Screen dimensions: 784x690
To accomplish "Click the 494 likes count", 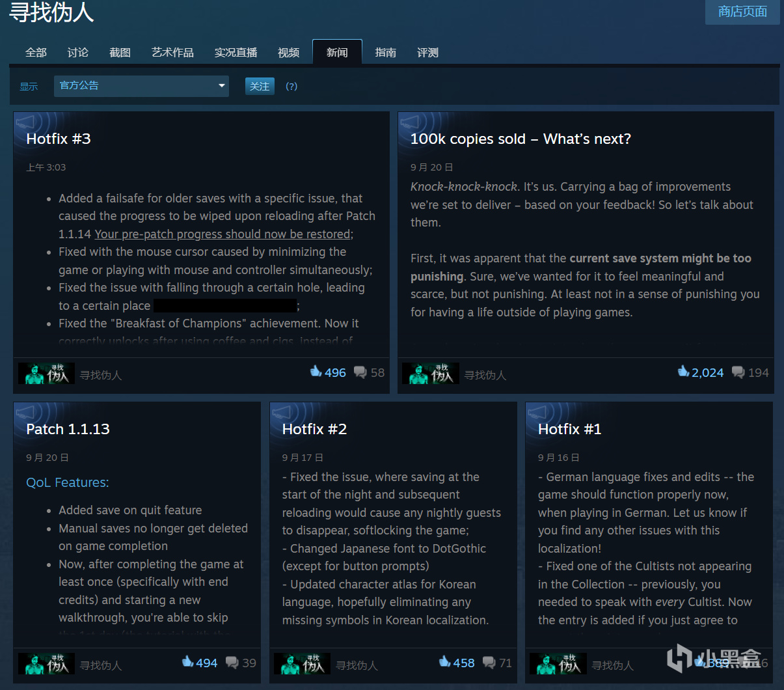I will click(x=206, y=663).
